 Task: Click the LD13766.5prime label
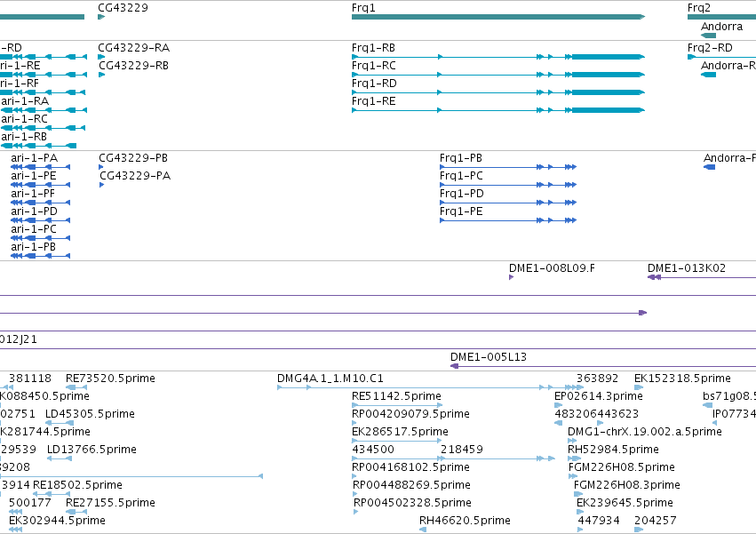(x=92, y=450)
